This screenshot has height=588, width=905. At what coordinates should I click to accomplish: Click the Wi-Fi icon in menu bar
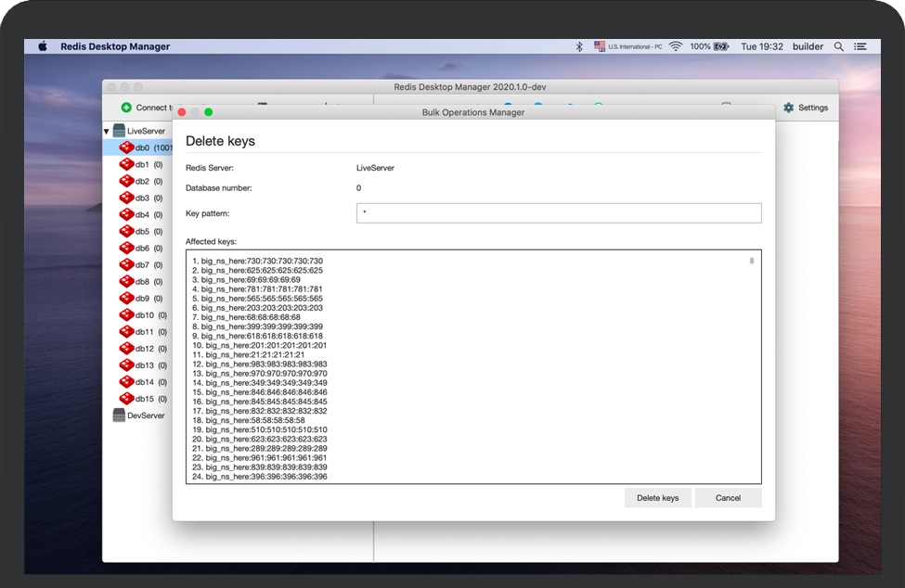[x=676, y=46]
